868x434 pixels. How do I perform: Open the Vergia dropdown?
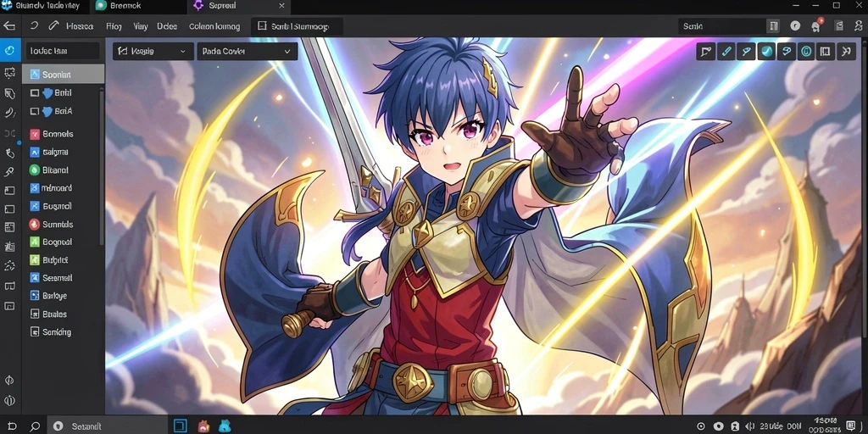[x=153, y=52]
